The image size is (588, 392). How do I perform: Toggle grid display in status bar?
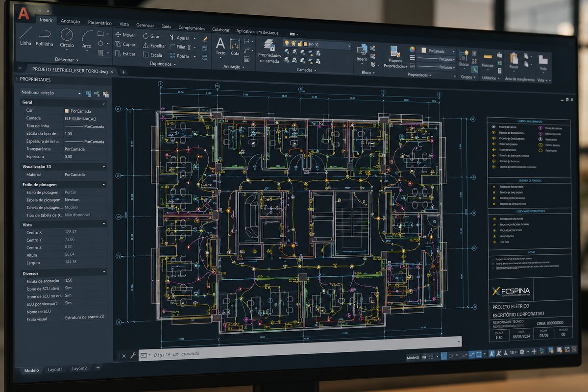(424, 357)
